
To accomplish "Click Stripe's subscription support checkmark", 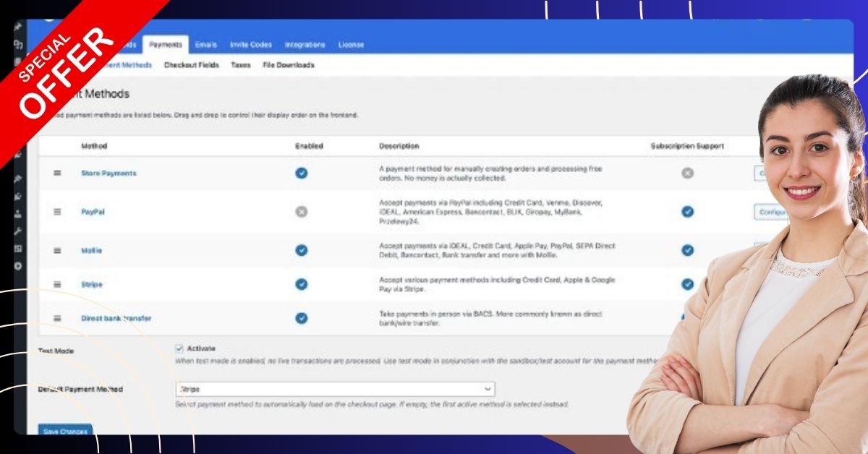I will [687, 284].
